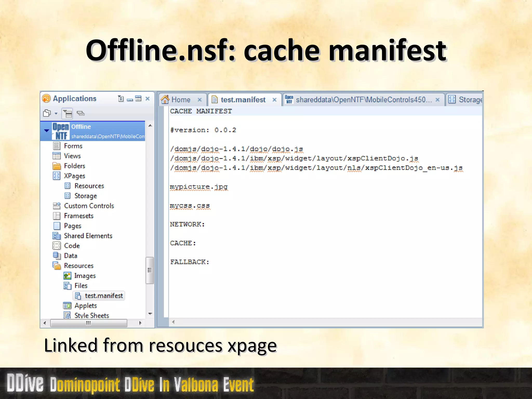Maximize the Applications panel
The width and height of the screenshot is (532, 399).
138,98
